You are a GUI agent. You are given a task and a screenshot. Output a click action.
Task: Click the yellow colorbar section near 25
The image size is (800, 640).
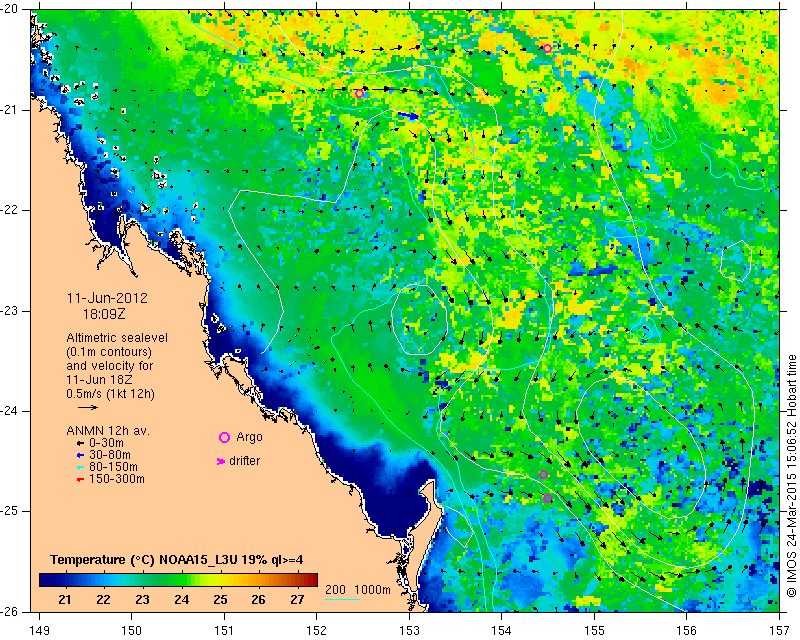220,580
